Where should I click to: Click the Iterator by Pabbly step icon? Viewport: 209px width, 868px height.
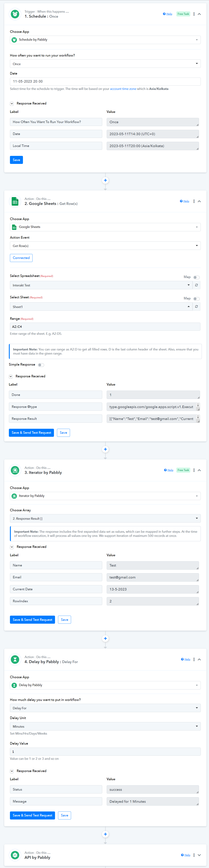(x=15, y=470)
